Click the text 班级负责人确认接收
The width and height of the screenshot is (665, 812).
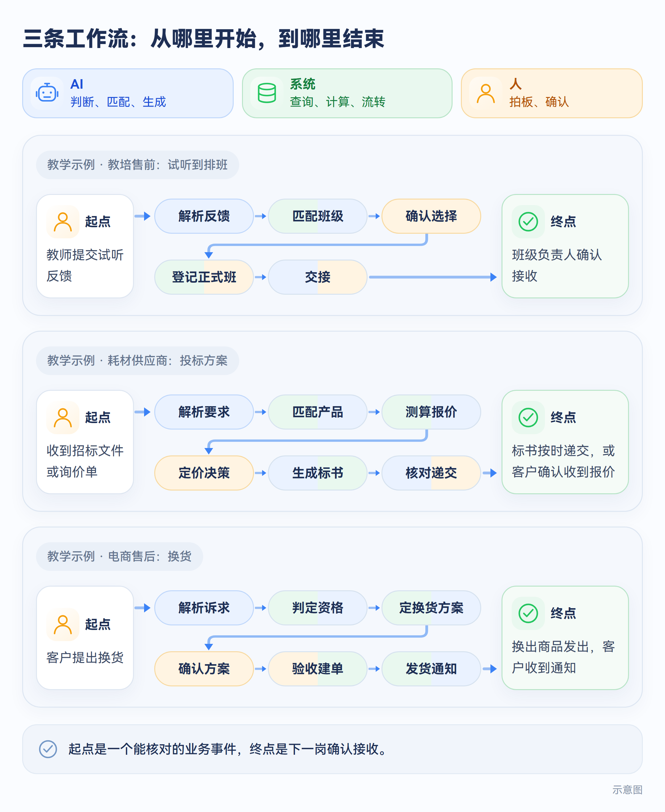557,265
